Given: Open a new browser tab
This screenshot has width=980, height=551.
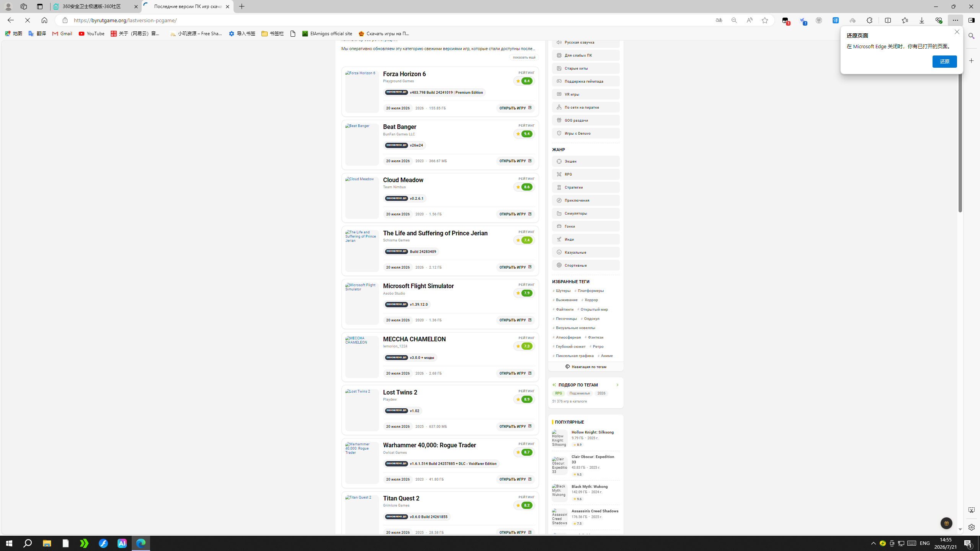Looking at the screenshot, I should (242, 7).
